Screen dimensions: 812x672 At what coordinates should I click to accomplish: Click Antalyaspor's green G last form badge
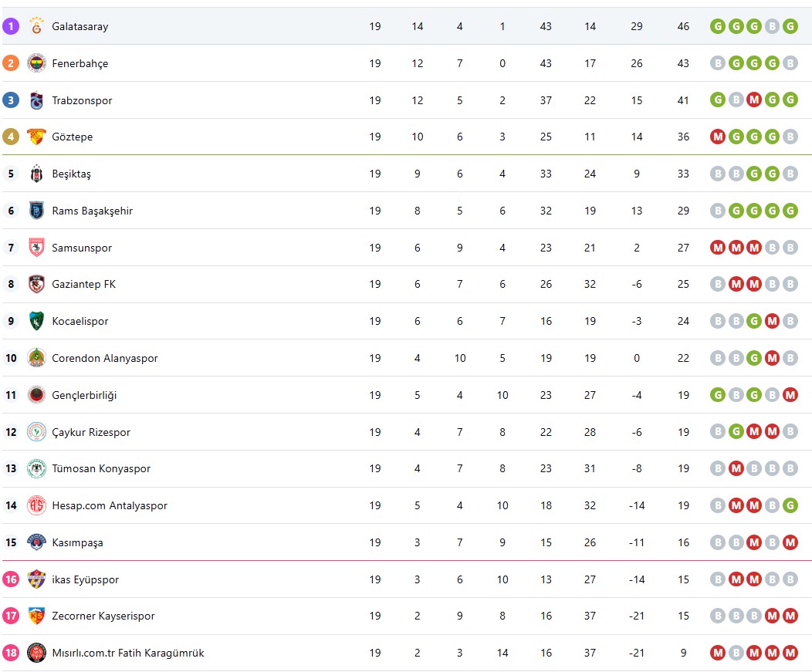[x=790, y=505]
